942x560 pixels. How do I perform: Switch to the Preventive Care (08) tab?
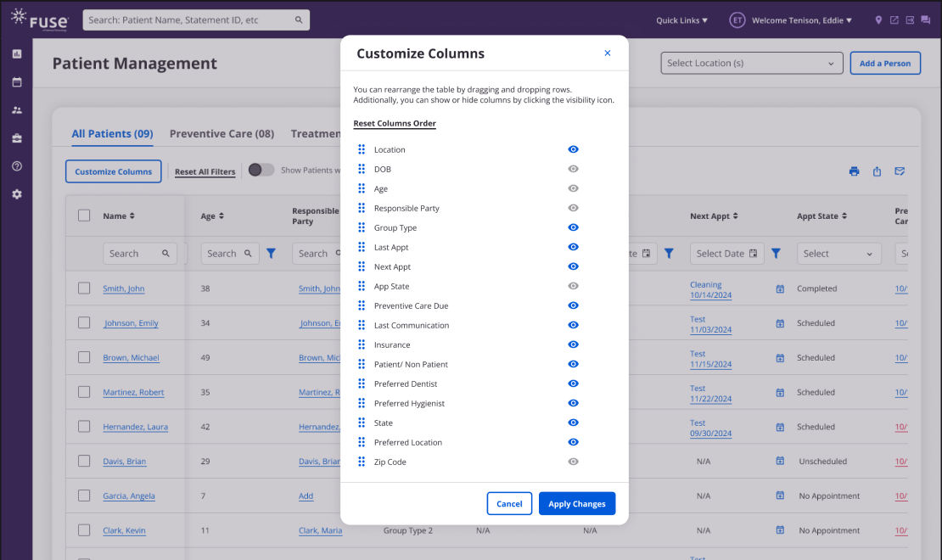point(221,133)
